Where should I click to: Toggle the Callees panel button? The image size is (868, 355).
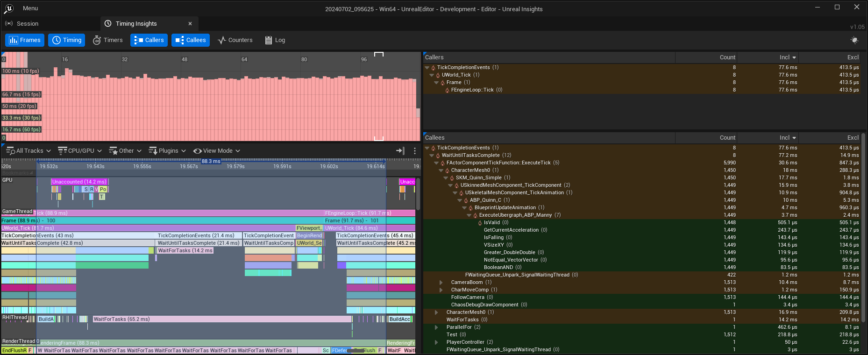click(191, 40)
